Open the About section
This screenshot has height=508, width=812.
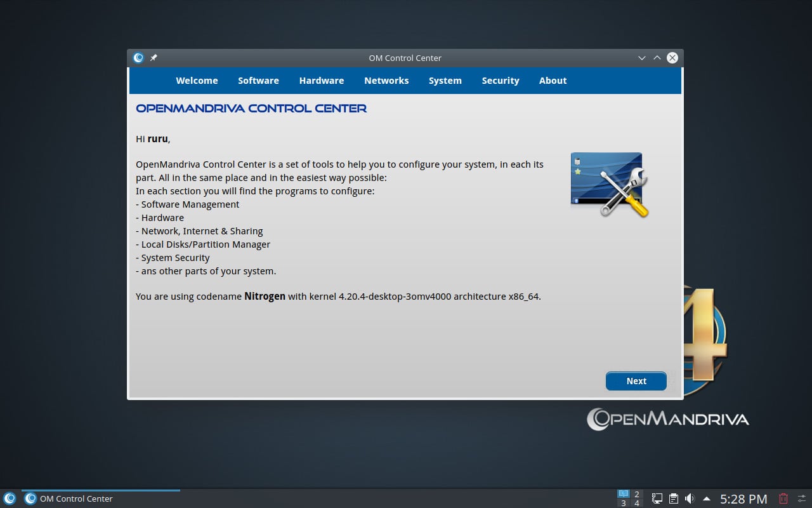click(553, 81)
